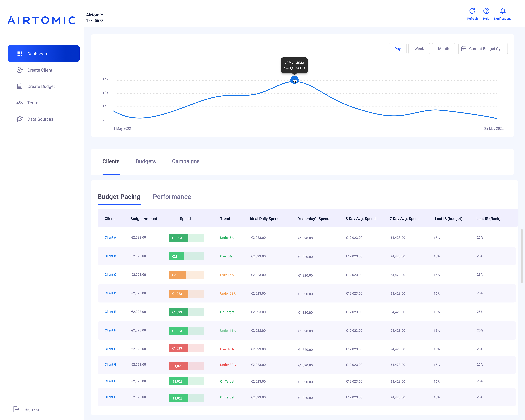Switch chart to Week view
This screenshot has width=525, height=420.
pyautogui.click(x=419, y=49)
